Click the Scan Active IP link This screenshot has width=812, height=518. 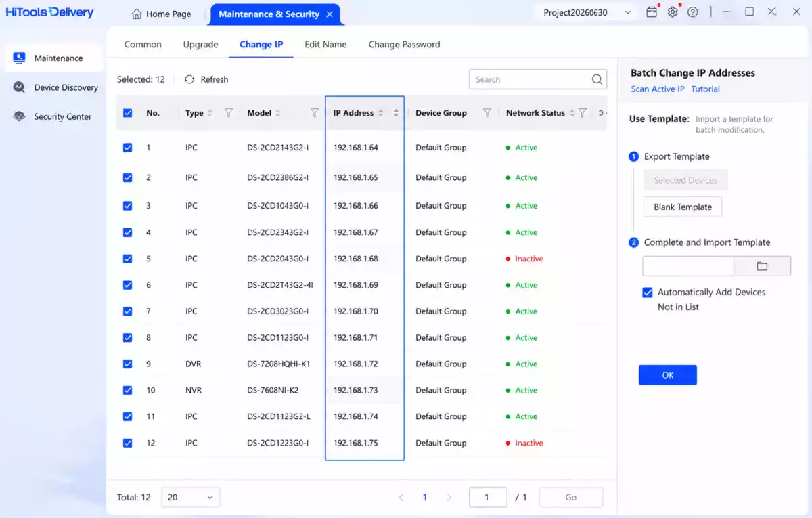point(658,89)
